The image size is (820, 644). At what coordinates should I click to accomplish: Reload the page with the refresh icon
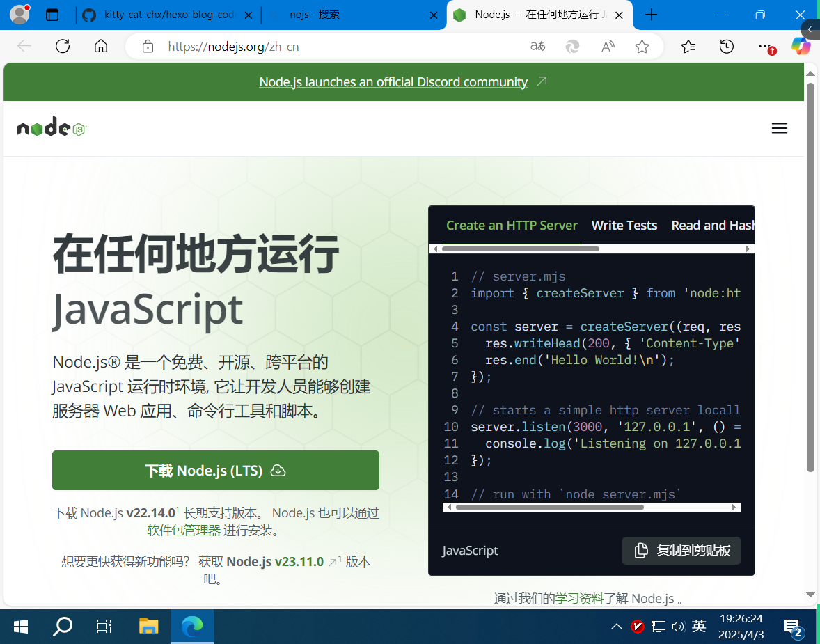(63, 47)
